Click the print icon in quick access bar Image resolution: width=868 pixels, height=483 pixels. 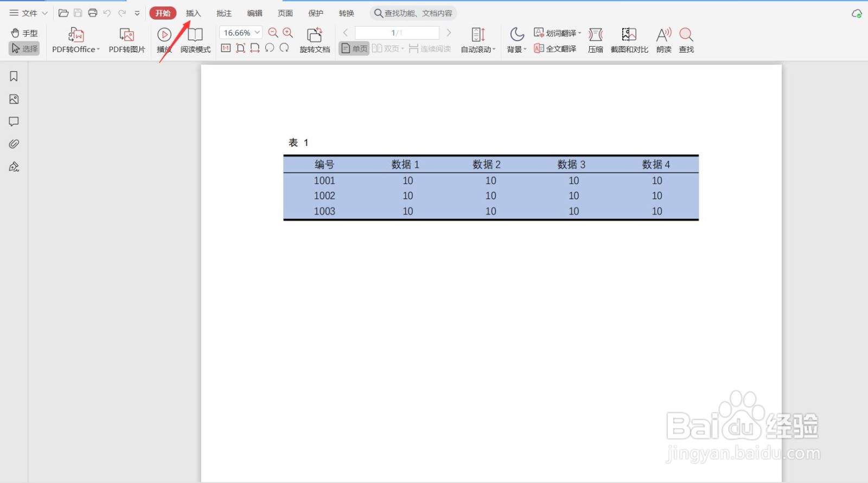(x=93, y=13)
